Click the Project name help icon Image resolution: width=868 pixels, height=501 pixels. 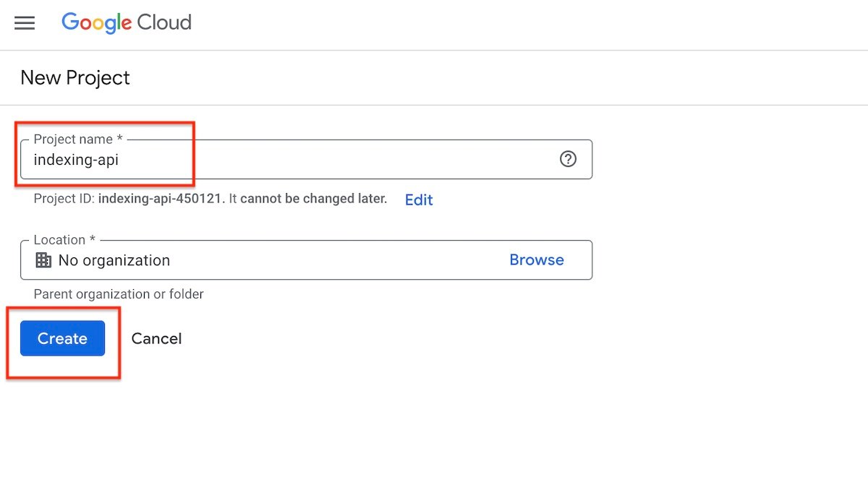(569, 159)
